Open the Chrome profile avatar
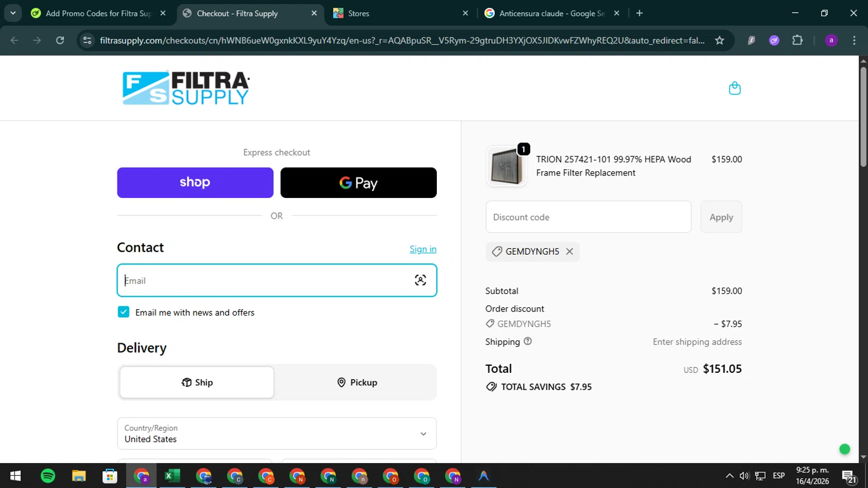This screenshot has width=868, height=488. pyautogui.click(x=831, y=41)
